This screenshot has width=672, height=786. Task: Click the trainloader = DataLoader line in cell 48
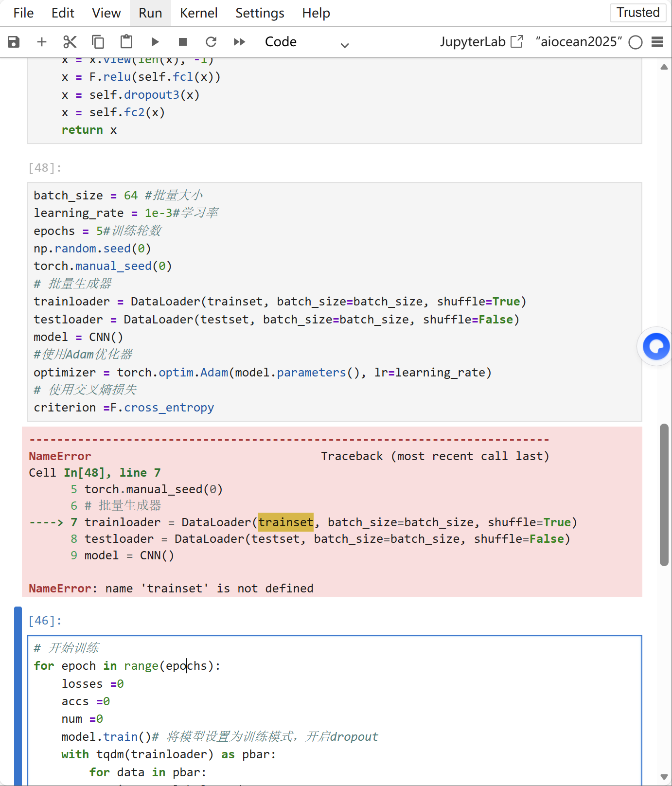(280, 302)
